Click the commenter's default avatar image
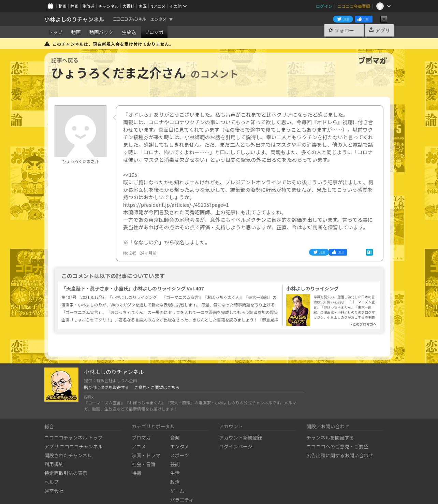The width and height of the screenshot is (438, 504). [x=81, y=131]
